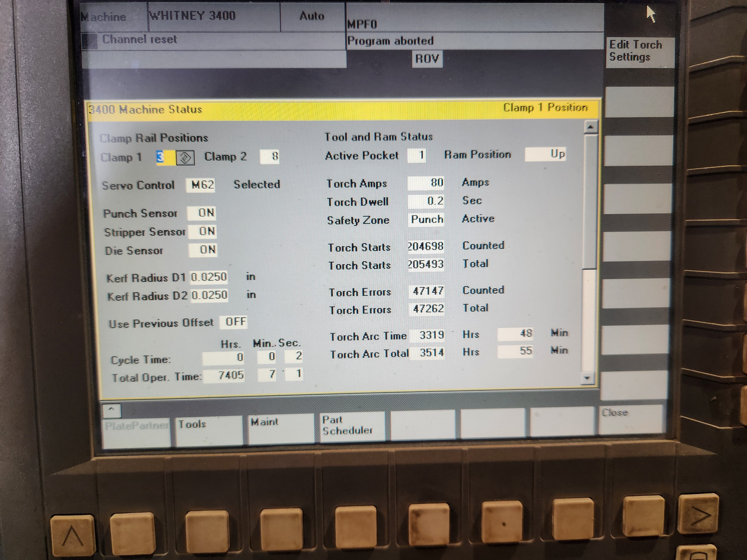This screenshot has width=747, height=560.
Task: Click the channel status icon beside Channel reset
Action: point(89,41)
